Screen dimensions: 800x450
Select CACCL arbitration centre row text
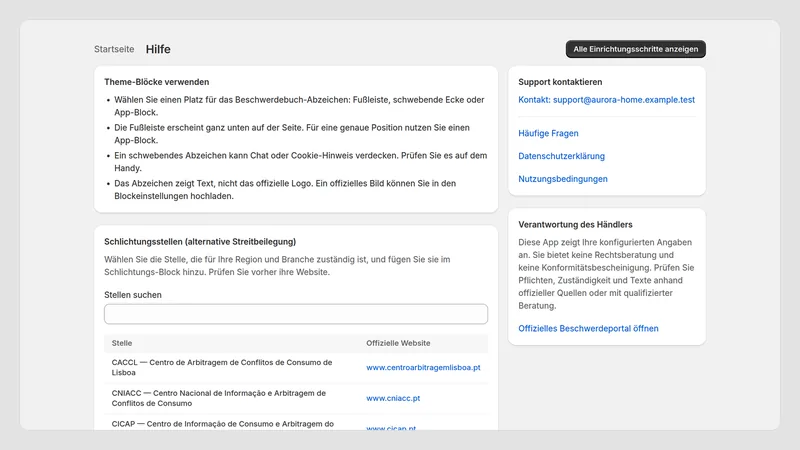pyautogui.click(x=222, y=367)
